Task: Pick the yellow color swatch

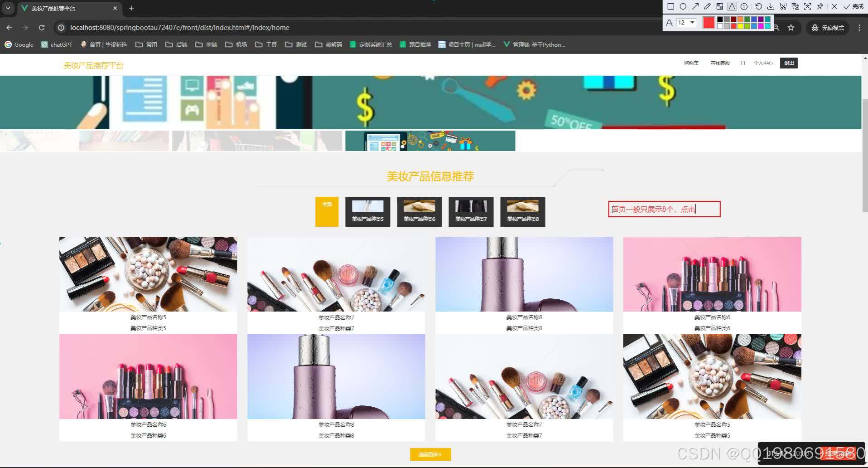Action: (x=740, y=26)
